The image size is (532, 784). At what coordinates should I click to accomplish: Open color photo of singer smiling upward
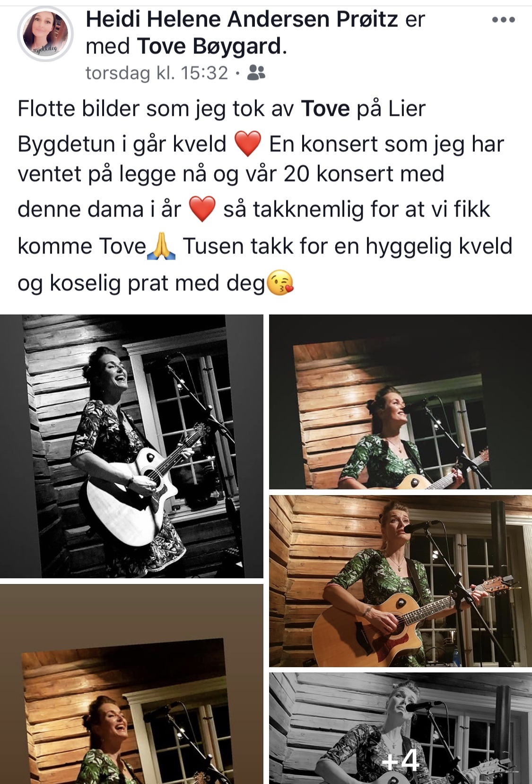[x=401, y=401]
